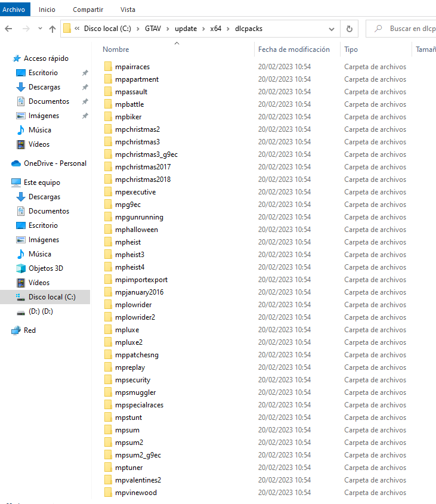This screenshot has width=436, height=504.
Task: Open the Archivo menu tab
Action: pos(14,10)
